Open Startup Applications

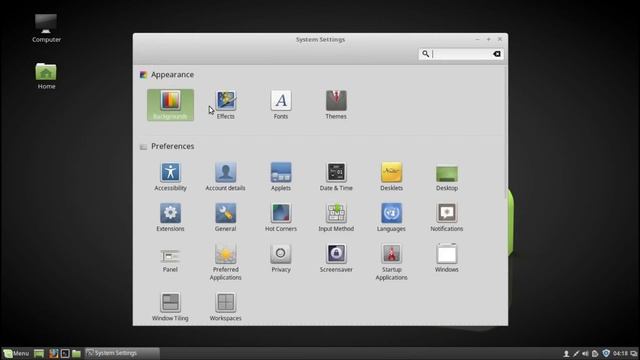[x=391, y=262]
